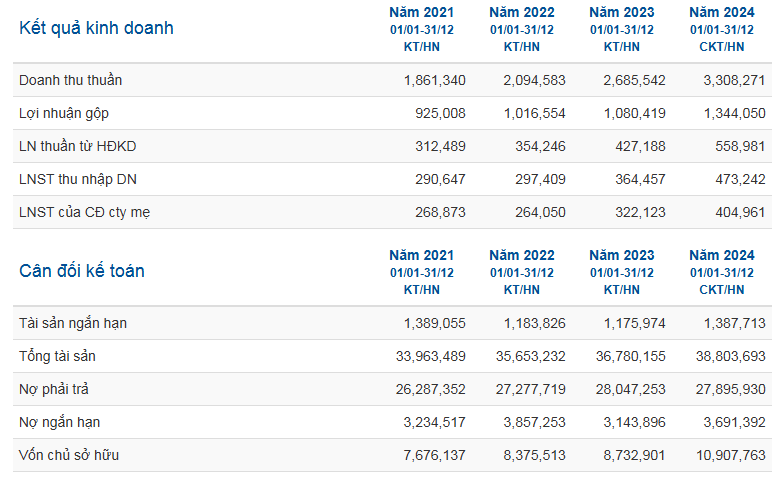
Task: Click the LN thuần từ HĐKD row label
Action: tap(78, 146)
